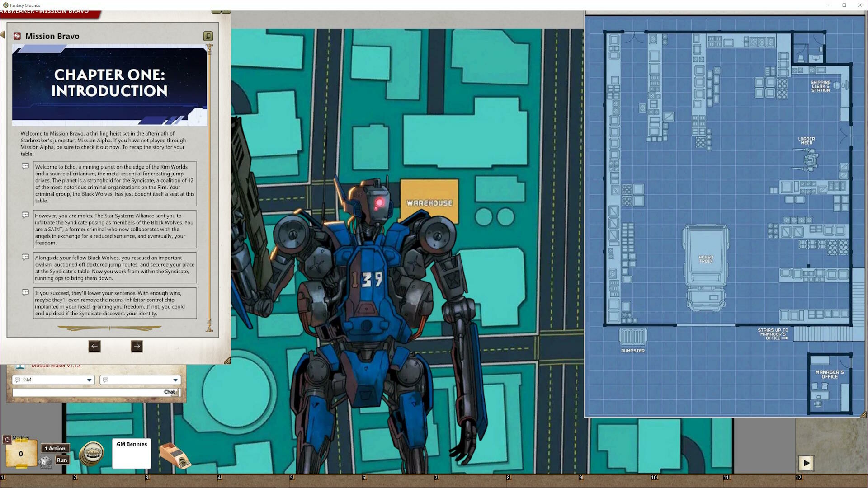Click hotkey slot 9 in bottom bar
The height and width of the screenshot is (488, 868).
(x=615, y=480)
